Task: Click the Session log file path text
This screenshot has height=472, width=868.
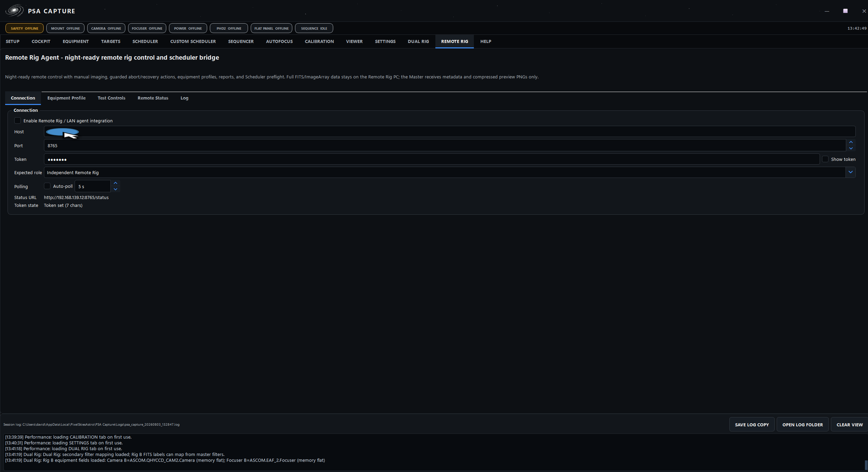Action: click(91, 424)
